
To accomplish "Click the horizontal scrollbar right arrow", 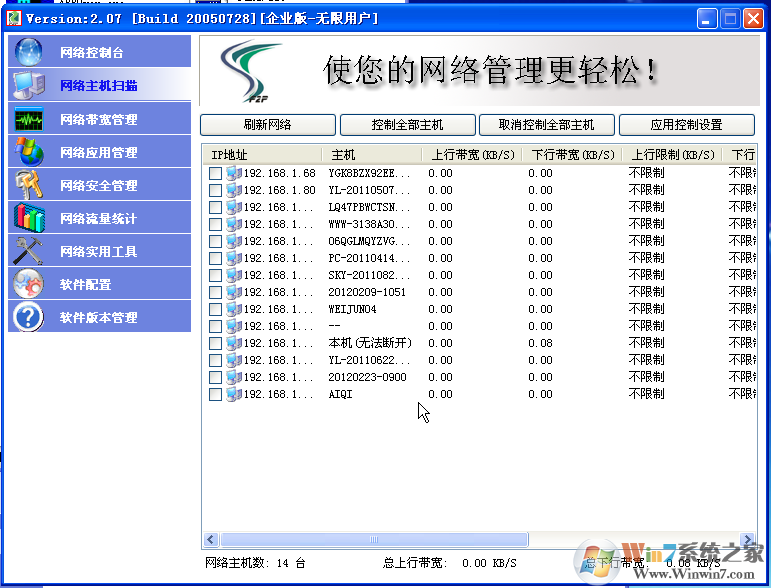I will coord(749,538).
